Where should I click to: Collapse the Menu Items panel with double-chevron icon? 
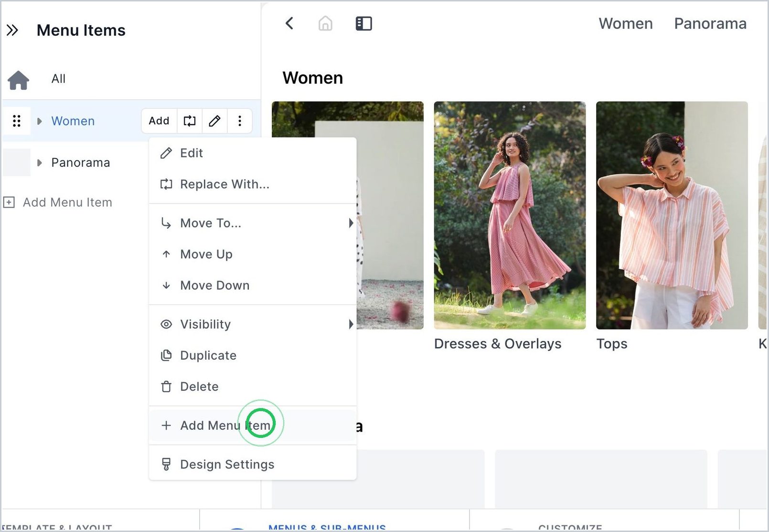(12, 31)
